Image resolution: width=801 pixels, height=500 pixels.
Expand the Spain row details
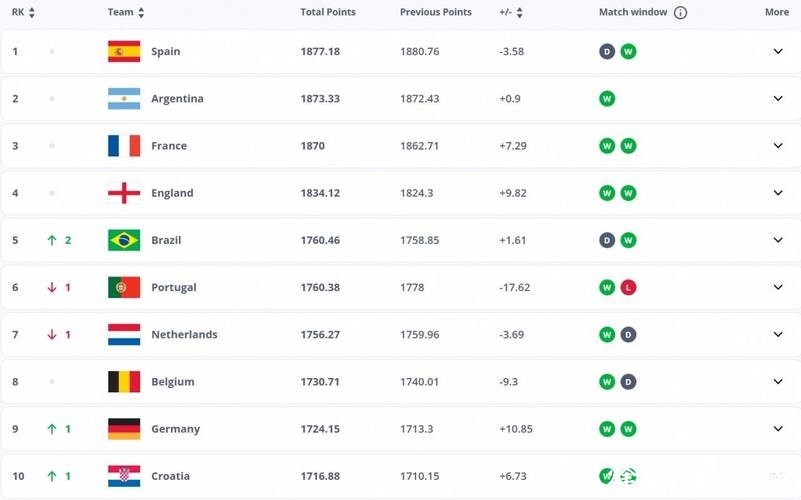click(x=778, y=51)
